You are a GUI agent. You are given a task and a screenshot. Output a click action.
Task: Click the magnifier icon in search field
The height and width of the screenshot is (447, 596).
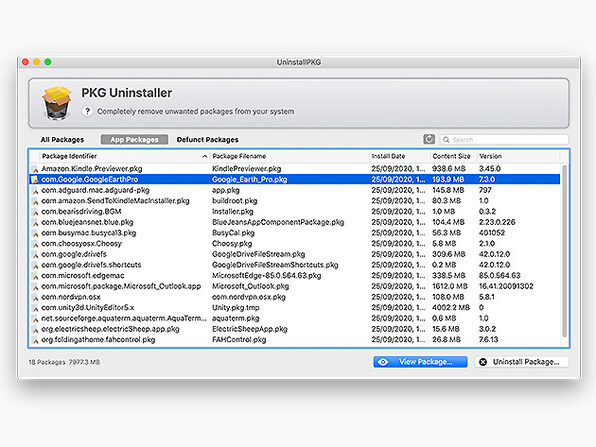click(446, 140)
